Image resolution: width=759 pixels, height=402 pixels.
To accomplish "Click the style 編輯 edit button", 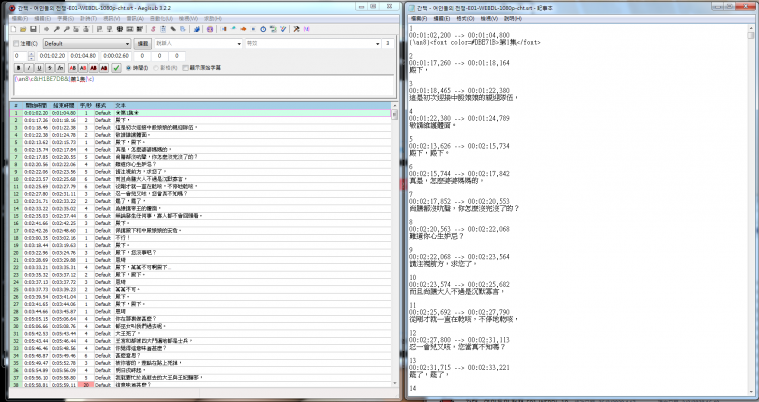I will click(142, 44).
